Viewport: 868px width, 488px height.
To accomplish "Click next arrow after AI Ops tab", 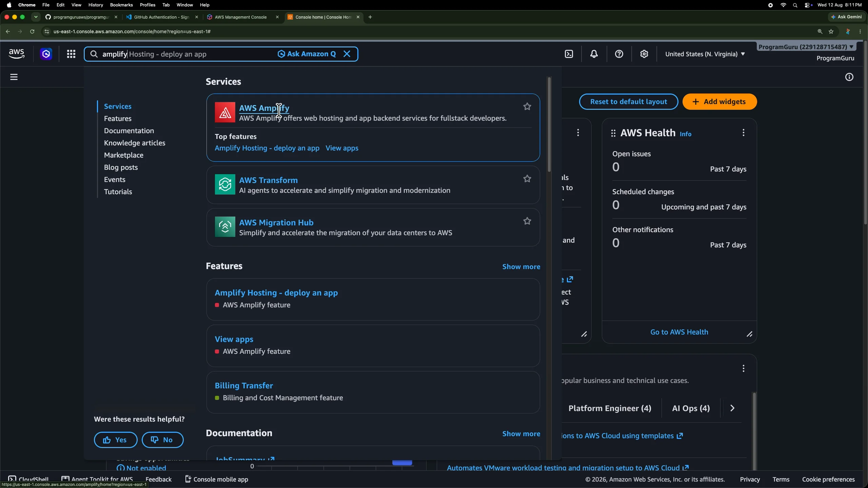I will point(732,408).
